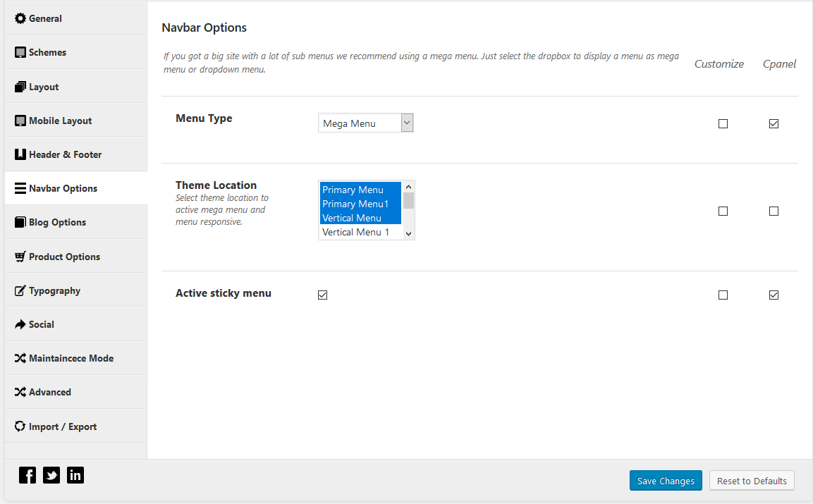Click the Theme Location list down arrow
813x504 pixels.
click(x=408, y=234)
